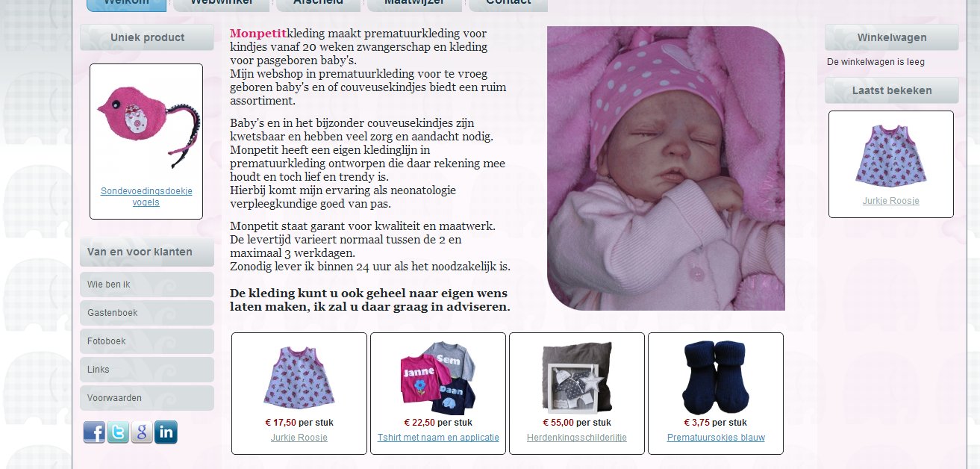Image resolution: width=980 pixels, height=469 pixels.
Task: Switch to the Webwinkel tab
Action: pyautogui.click(x=221, y=4)
